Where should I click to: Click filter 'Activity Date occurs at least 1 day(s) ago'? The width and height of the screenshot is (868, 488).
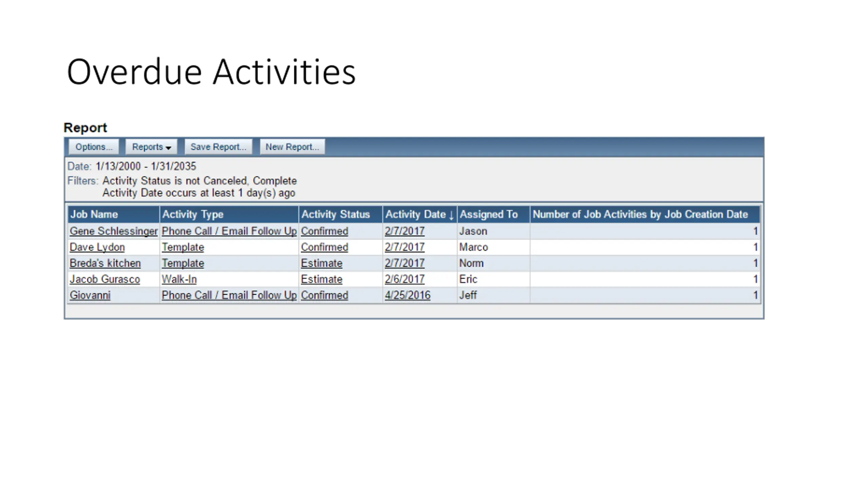click(x=199, y=193)
